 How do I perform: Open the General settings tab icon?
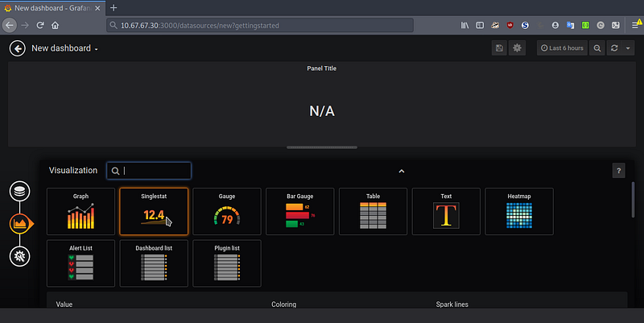19,256
